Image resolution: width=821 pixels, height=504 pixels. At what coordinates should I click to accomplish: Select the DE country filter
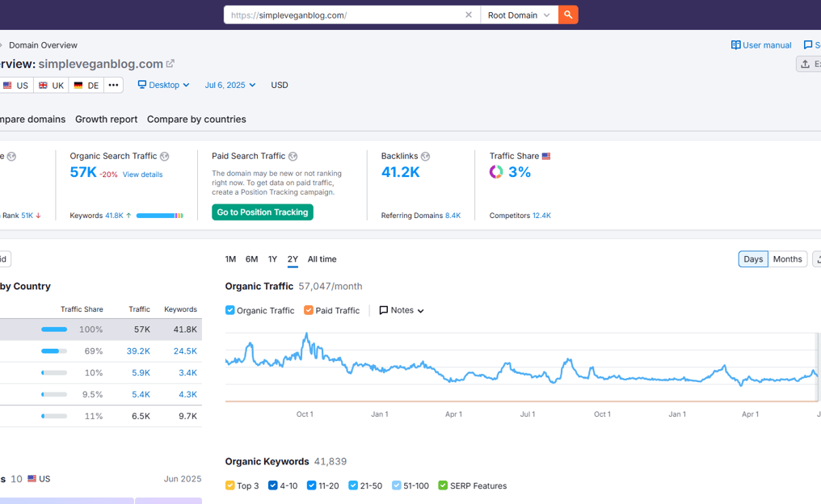(x=86, y=86)
